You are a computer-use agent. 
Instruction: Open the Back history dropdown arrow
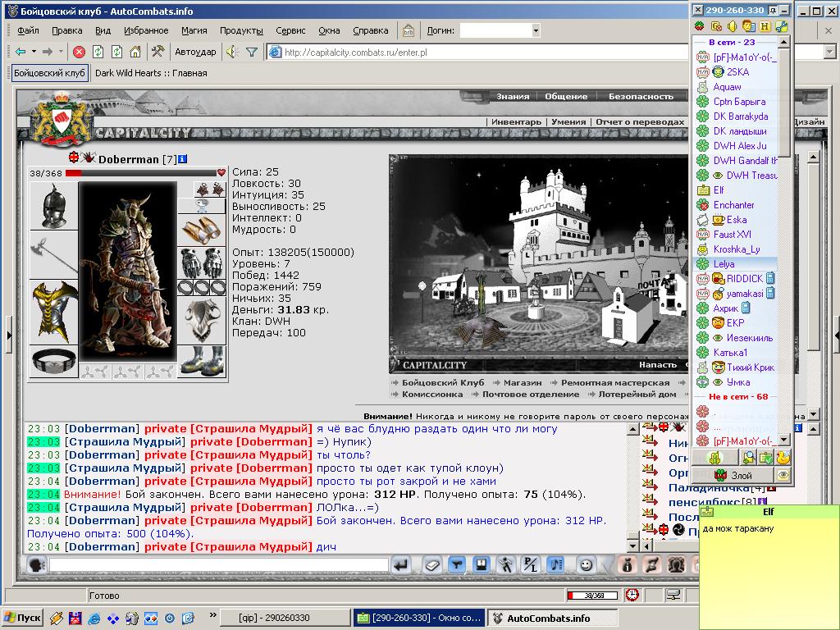pos(34,52)
